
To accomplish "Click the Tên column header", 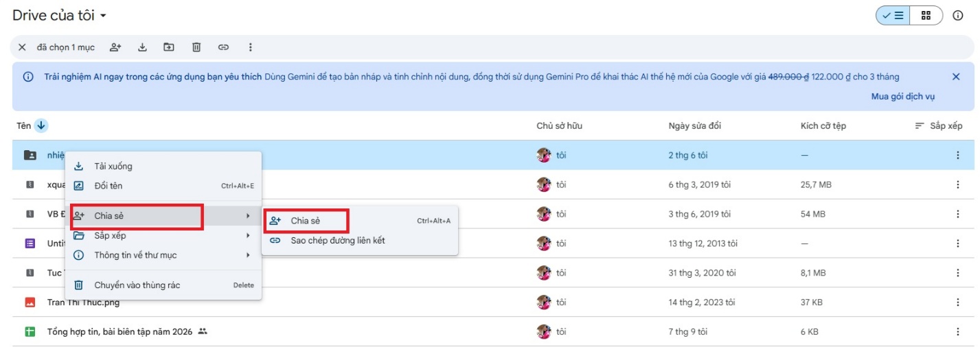I will point(24,125).
